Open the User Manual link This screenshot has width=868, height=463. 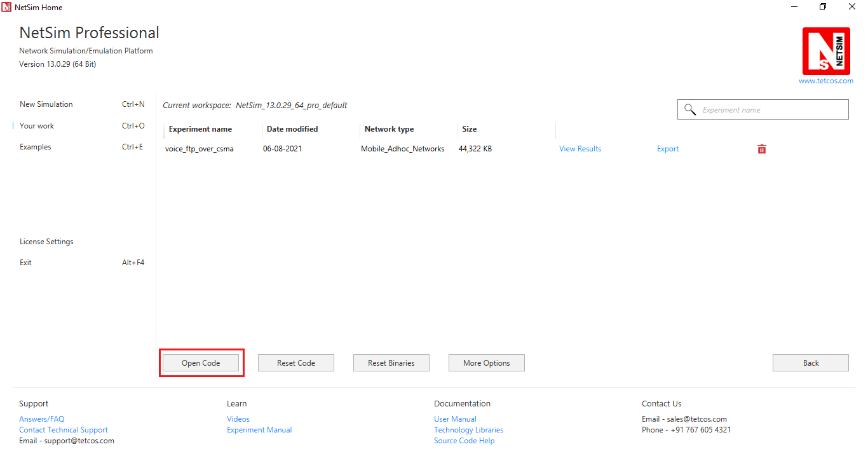click(x=455, y=419)
